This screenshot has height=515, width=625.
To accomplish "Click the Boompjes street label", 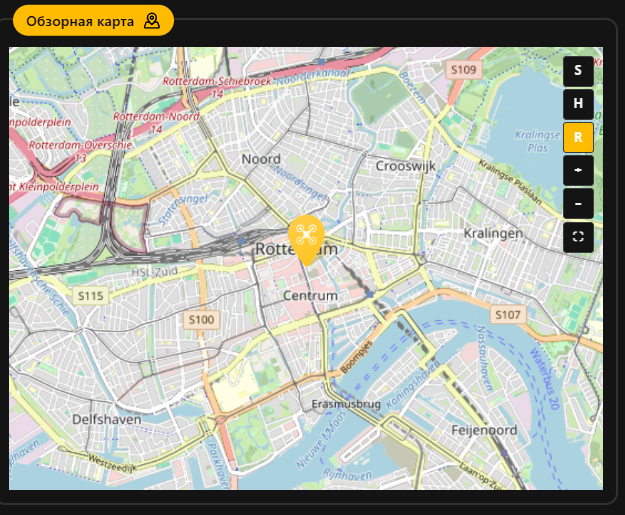I will coord(357,357).
